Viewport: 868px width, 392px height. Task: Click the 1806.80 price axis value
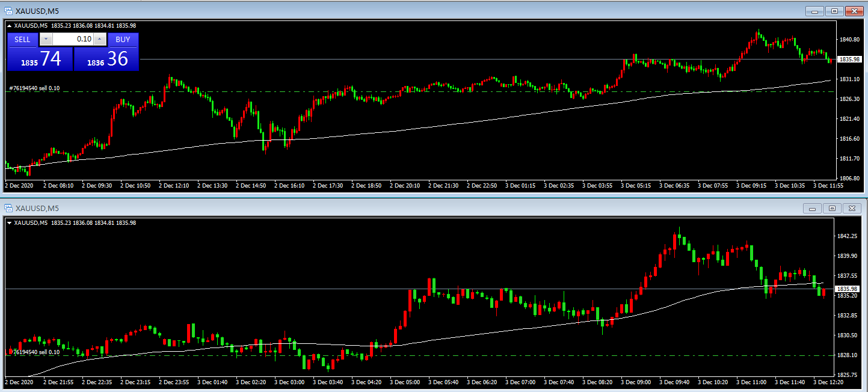(x=849, y=179)
